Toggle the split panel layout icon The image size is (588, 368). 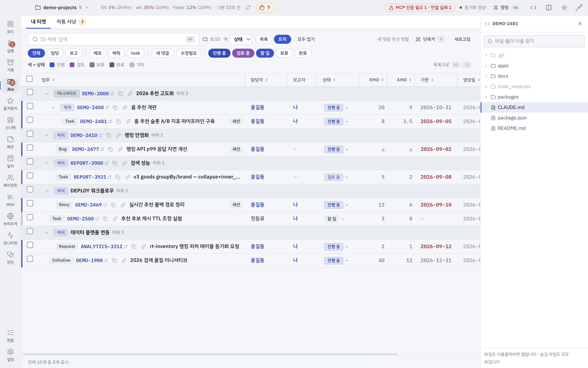click(549, 7)
